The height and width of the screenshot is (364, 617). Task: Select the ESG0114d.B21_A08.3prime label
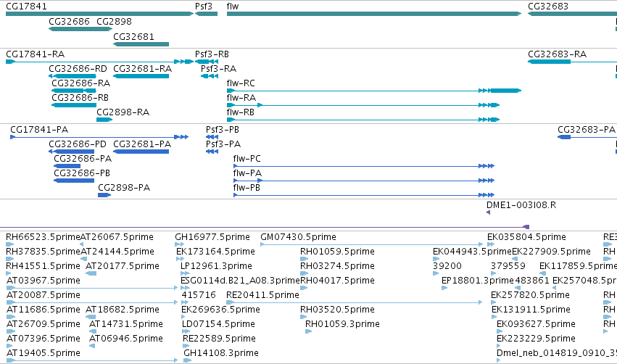click(240, 281)
